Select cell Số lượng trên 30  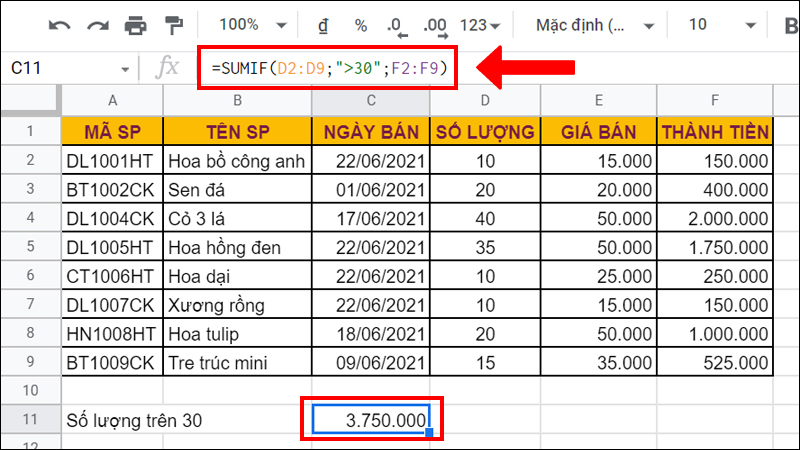point(134,420)
